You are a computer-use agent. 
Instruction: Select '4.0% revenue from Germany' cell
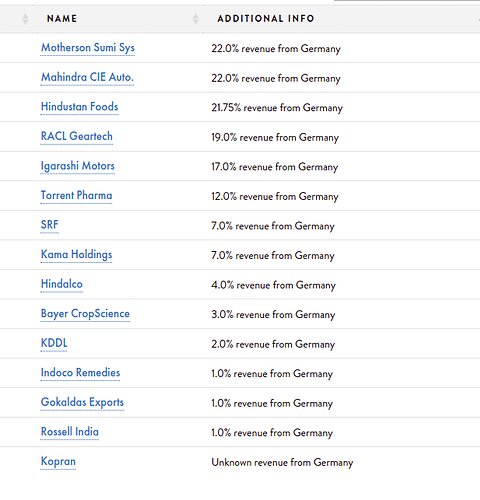[x=274, y=285]
